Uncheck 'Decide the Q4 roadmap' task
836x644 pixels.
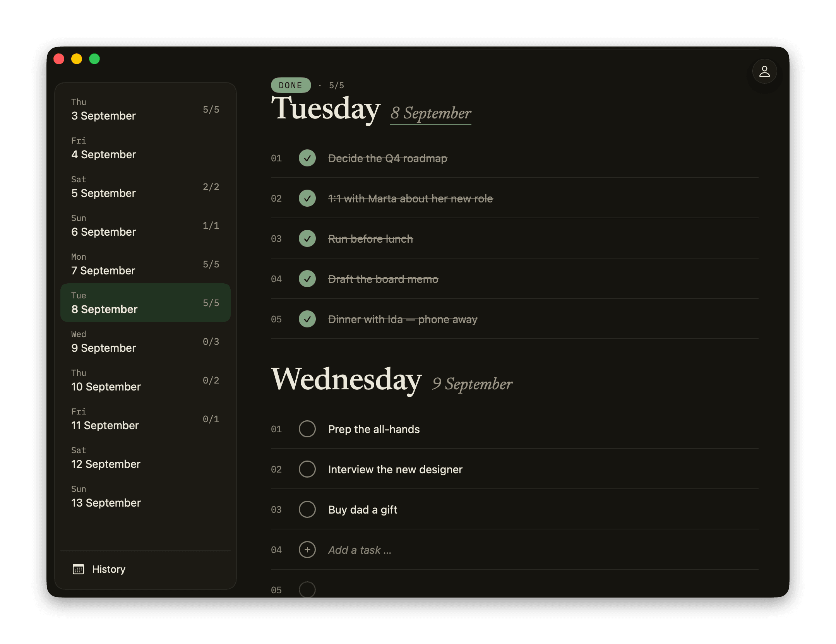pyautogui.click(x=307, y=158)
